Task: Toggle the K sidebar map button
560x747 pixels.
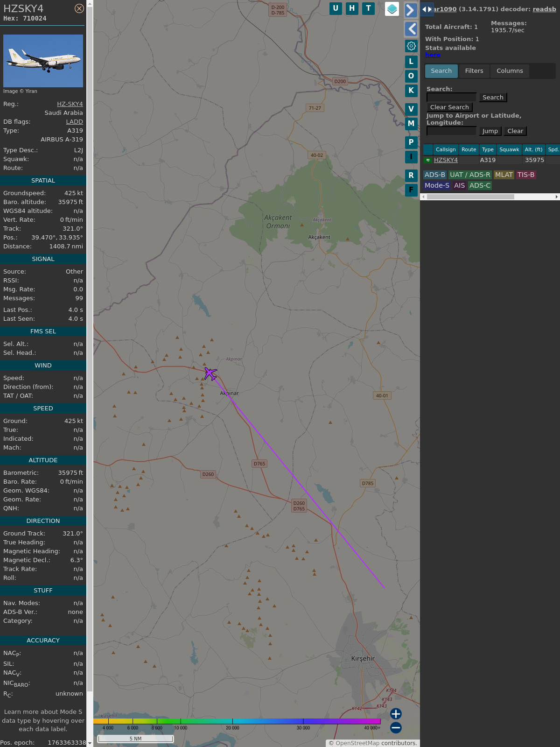Action: [x=411, y=90]
